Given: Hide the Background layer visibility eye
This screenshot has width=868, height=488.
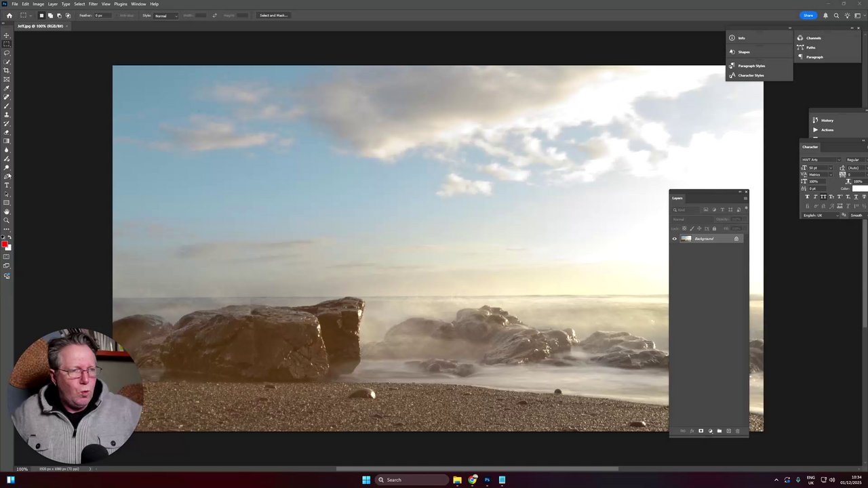Looking at the screenshot, I should (x=675, y=239).
